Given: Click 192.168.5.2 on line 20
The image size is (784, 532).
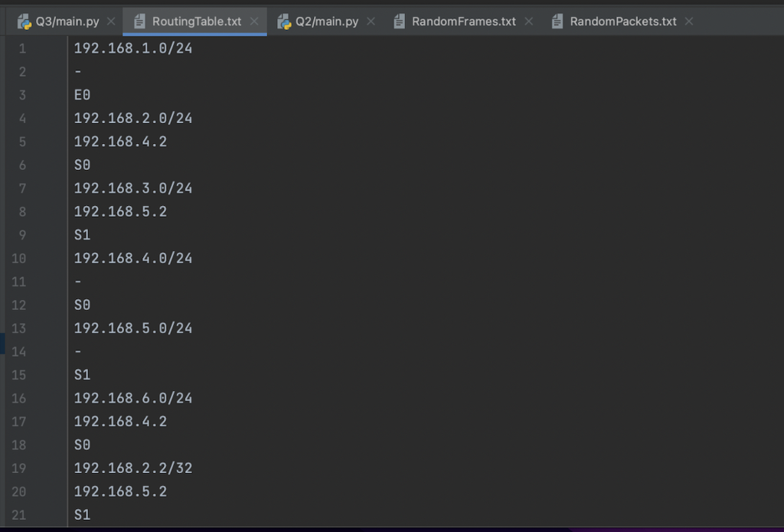Looking at the screenshot, I should pyautogui.click(x=120, y=491).
